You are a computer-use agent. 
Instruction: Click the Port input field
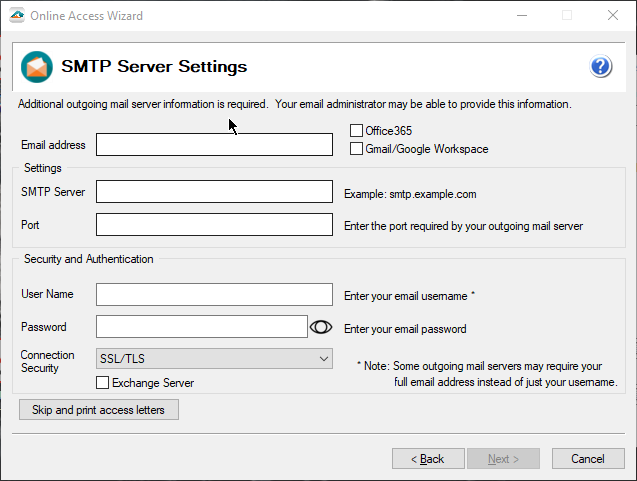click(214, 225)
